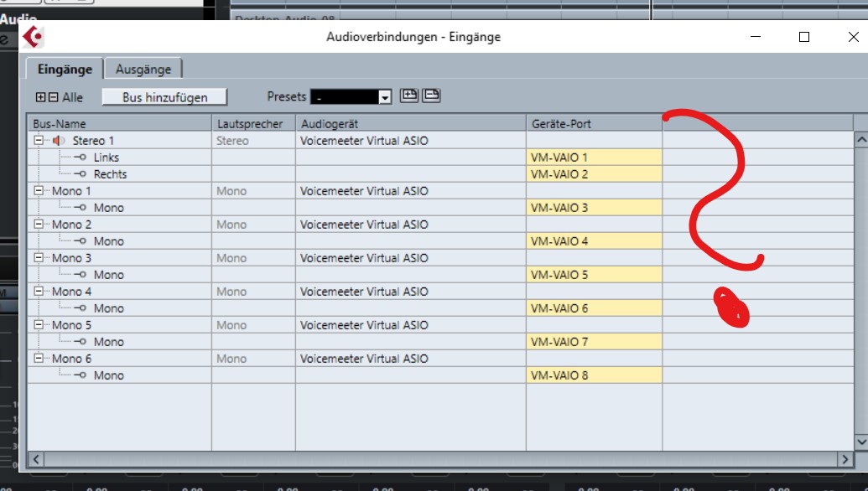Open the VM-VAIO 8 port assignment cell
The image size is (868, 491).
click(594, 375)
